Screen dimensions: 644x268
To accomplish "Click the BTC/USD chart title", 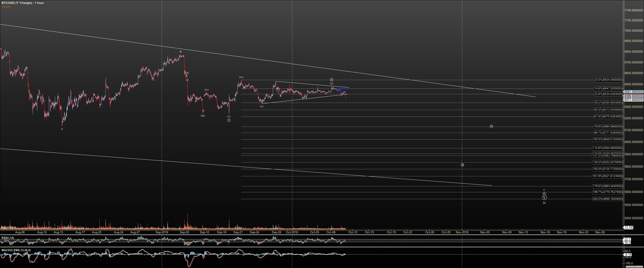I will click(x=23, y=3).
